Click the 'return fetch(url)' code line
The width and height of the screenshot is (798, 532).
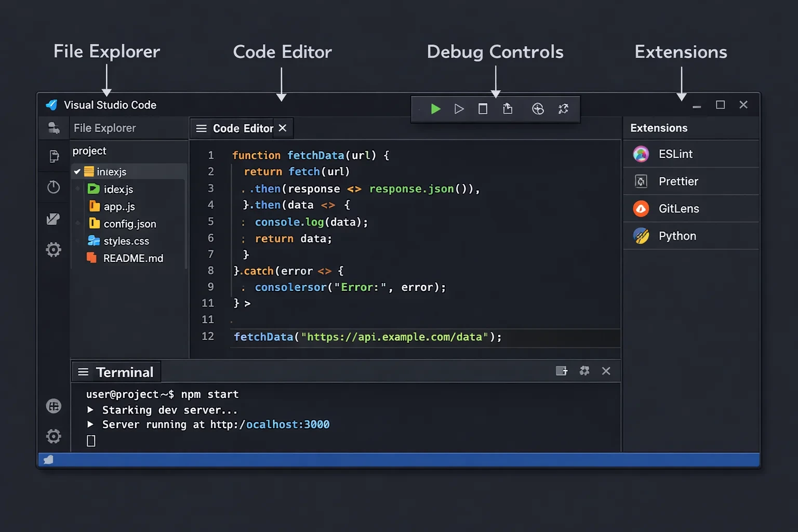[x=297, y=171]
